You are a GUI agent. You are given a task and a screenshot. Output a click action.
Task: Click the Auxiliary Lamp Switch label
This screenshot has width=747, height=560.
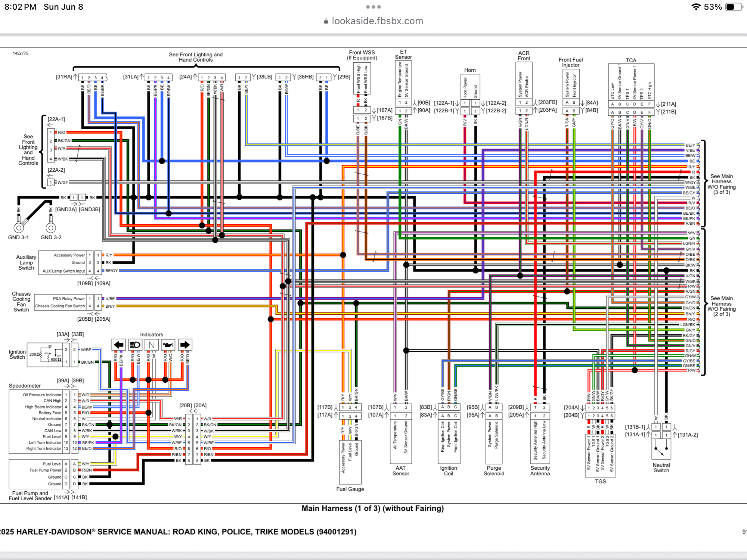click(26, 262)
